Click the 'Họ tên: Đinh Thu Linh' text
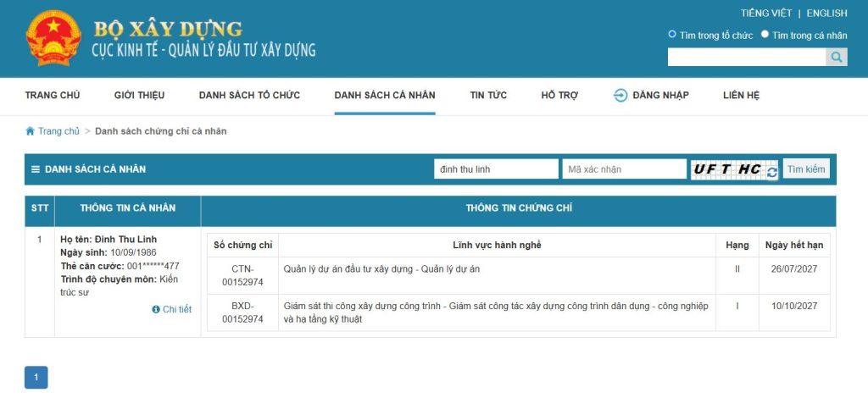This screenshot has width=868, height=398. [x=108, y=240]
